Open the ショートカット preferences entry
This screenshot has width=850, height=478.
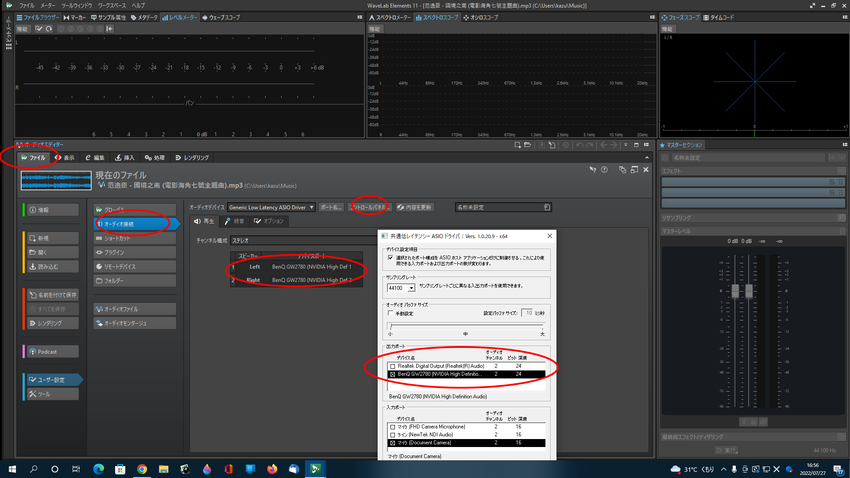[134, 238]
